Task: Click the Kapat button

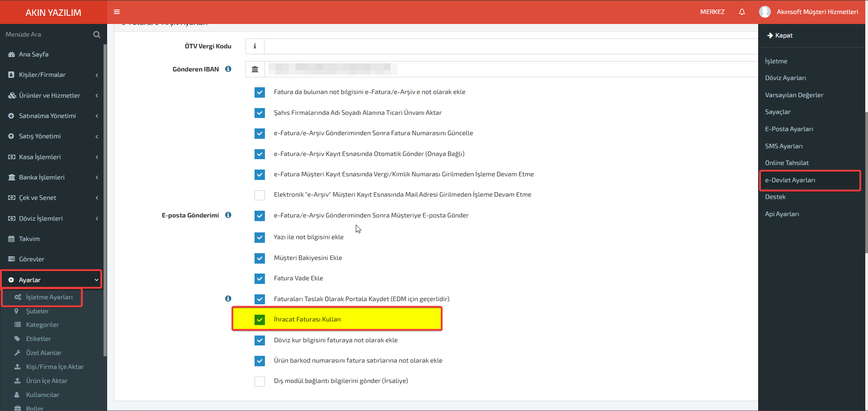Action: click(x=780, y=35)
